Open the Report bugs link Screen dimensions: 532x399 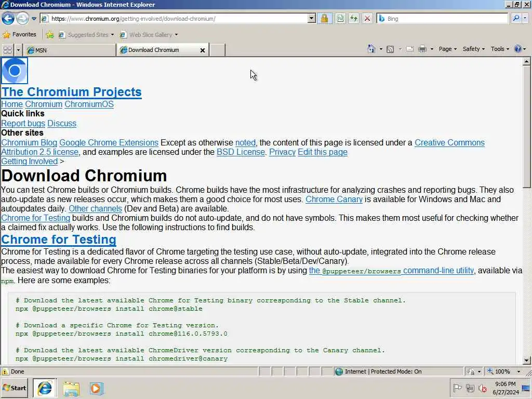pyautogui.click(x=23, y=124)
